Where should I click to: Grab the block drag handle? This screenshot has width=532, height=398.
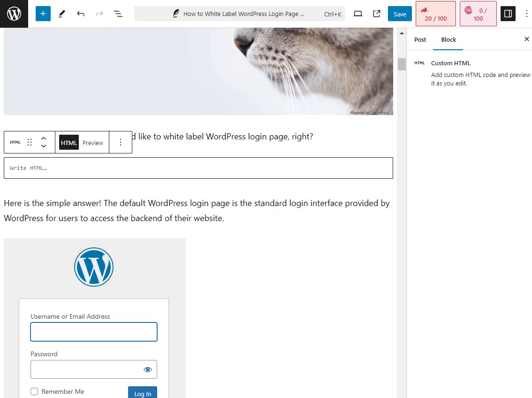coord(30,143)
